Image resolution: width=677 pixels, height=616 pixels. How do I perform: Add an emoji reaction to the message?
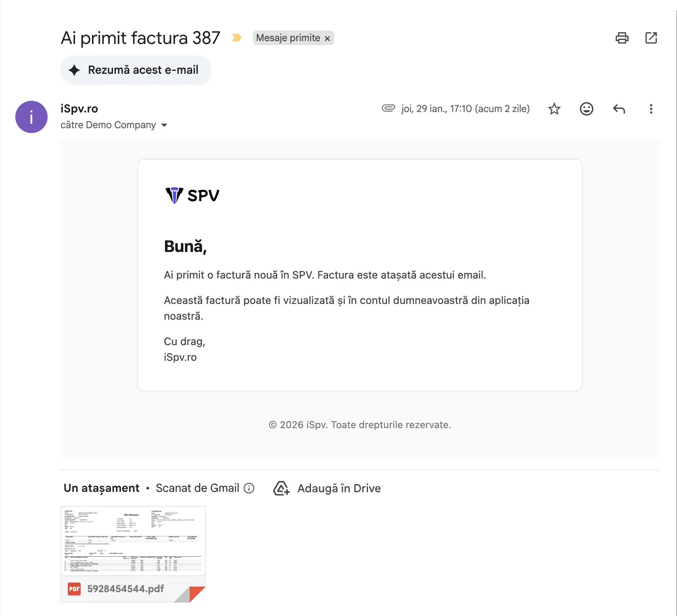(586, 109)
